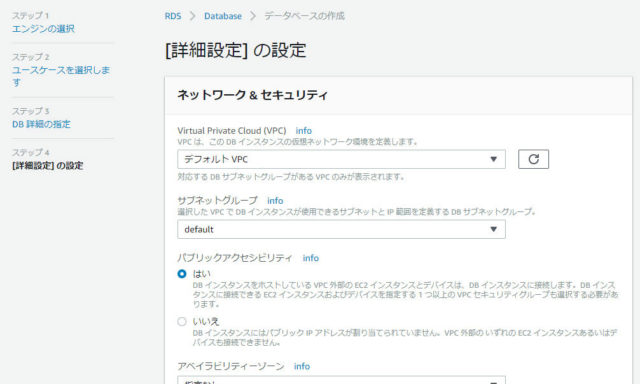This screenshot has width=640, height=384.
Task: Select the はい public accessibility radio button
Action: point(182,274)
